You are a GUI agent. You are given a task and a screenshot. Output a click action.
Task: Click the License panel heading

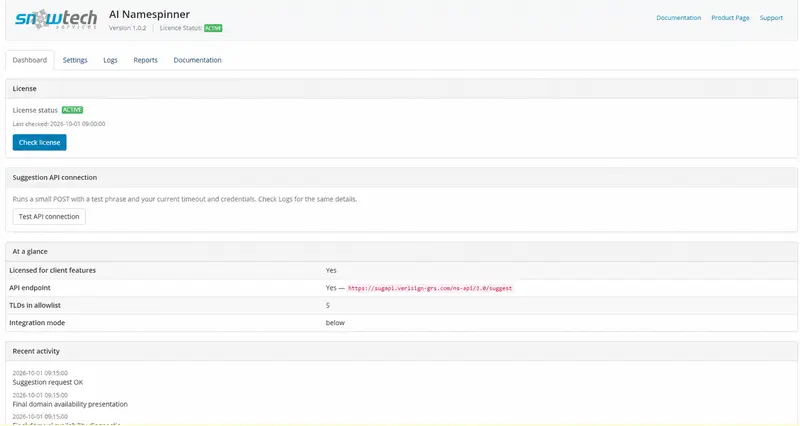pos(24,88)
